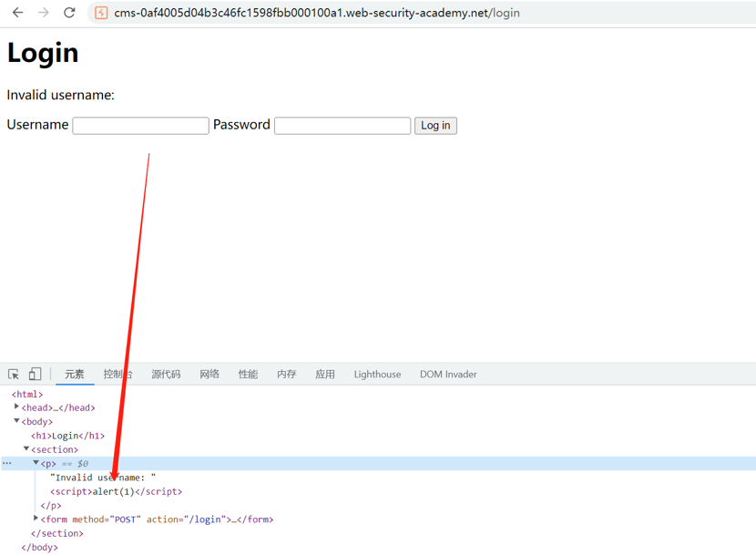
Task: Open the 源代码 tab
Action: click(166, 374)
